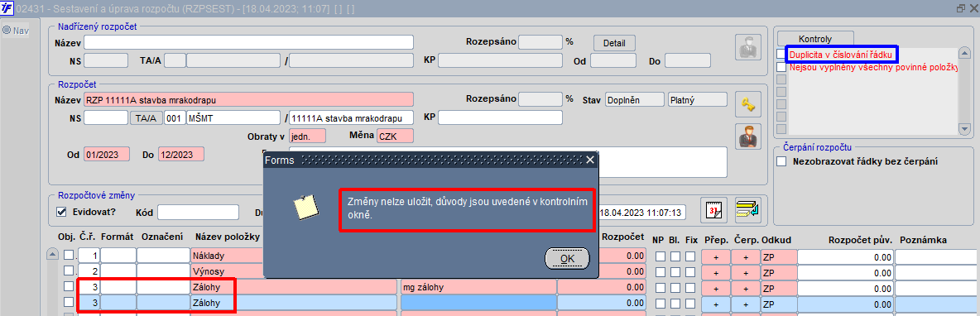Check the Obj. box for row Výnosy

(69, 271)
